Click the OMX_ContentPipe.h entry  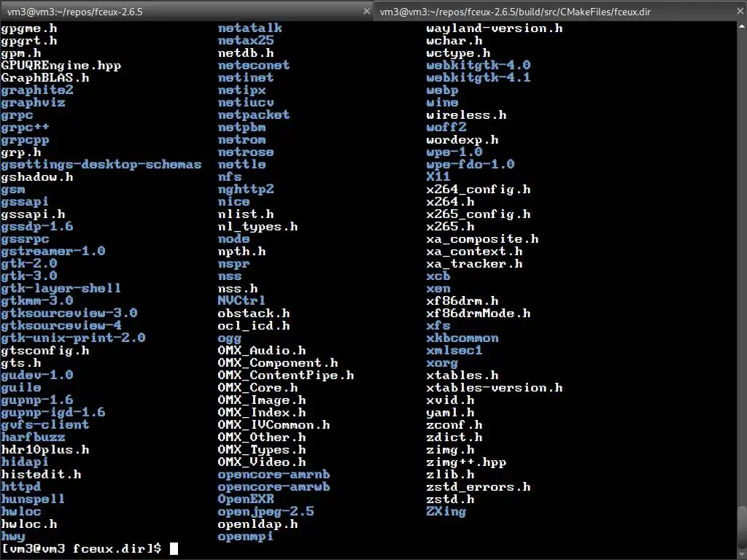click(286, 376)
